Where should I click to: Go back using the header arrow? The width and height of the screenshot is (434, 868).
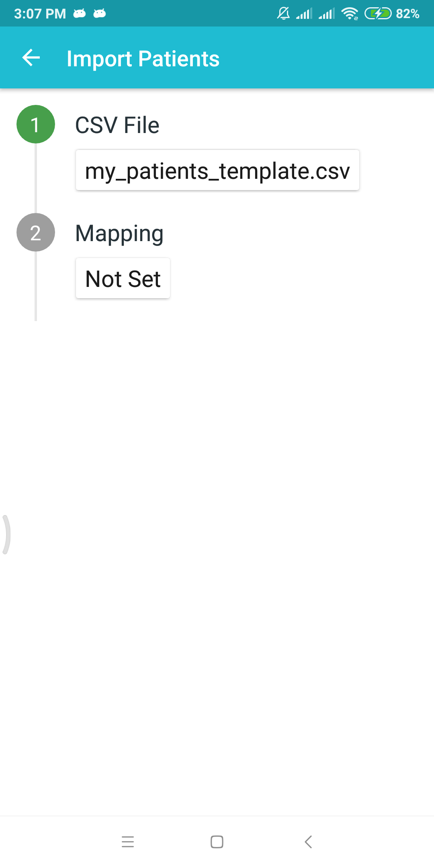[31, 57]
